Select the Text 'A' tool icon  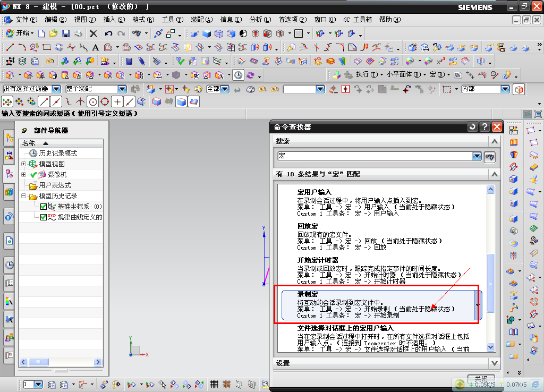click(x=96, y=47)
